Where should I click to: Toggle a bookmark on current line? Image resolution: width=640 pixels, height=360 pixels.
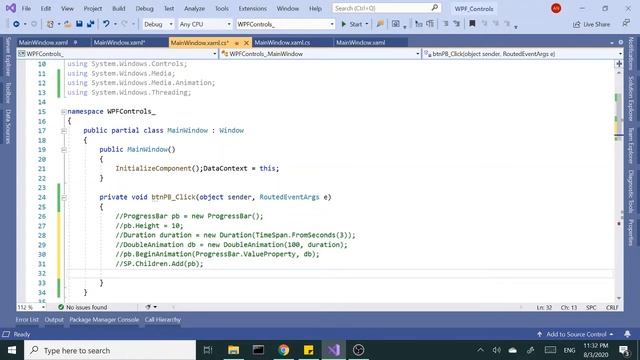[x=472, y=24]
